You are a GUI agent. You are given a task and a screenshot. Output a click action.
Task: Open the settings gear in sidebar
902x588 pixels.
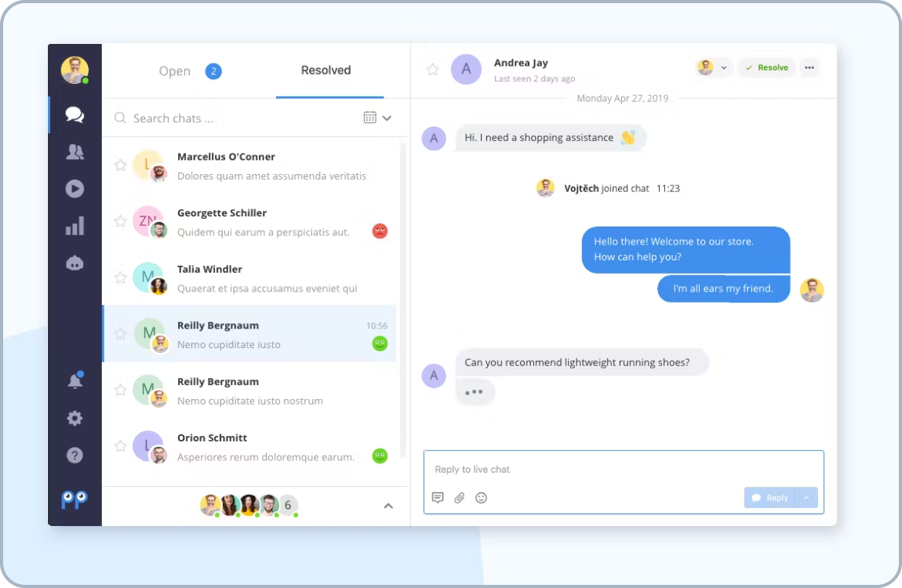coord(75,418)
